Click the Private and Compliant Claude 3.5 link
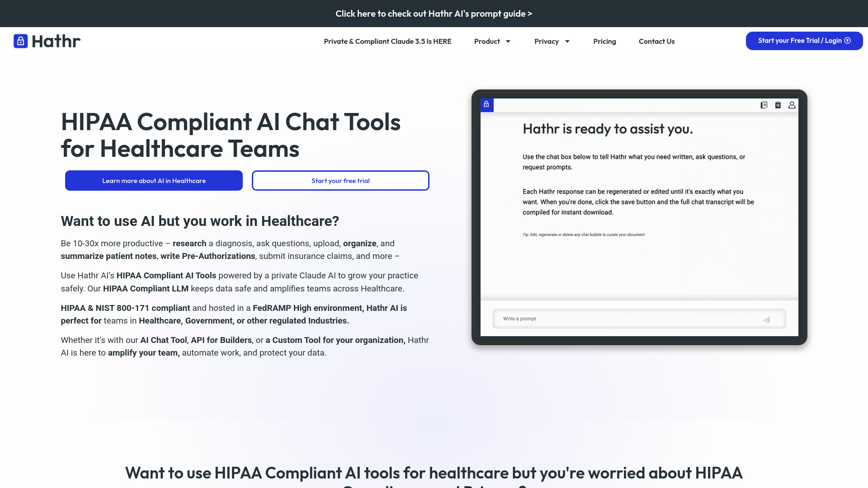The image size is (868, 488). [x=387, y=41]
